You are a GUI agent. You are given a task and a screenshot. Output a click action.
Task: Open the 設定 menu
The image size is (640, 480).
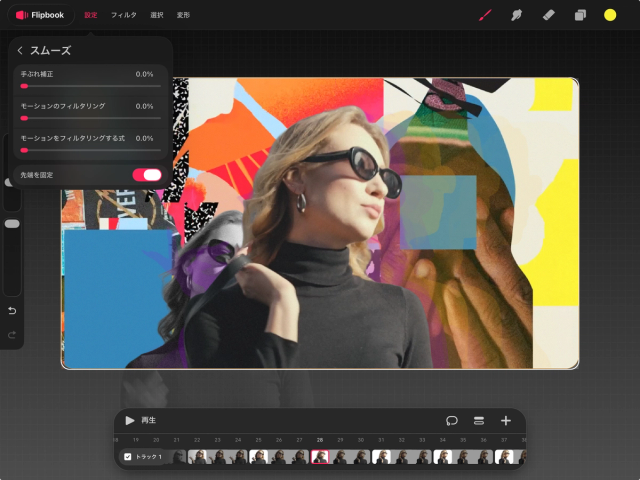pos(91,15)
